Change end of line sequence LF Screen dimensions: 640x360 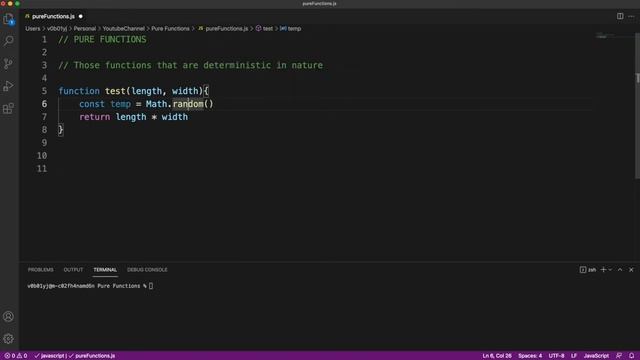coord(574,356)
